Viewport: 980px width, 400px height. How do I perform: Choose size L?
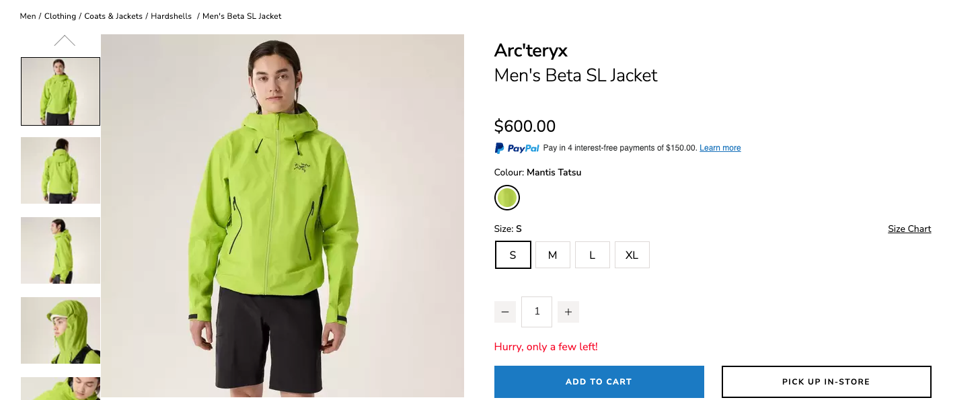[593, 255]
